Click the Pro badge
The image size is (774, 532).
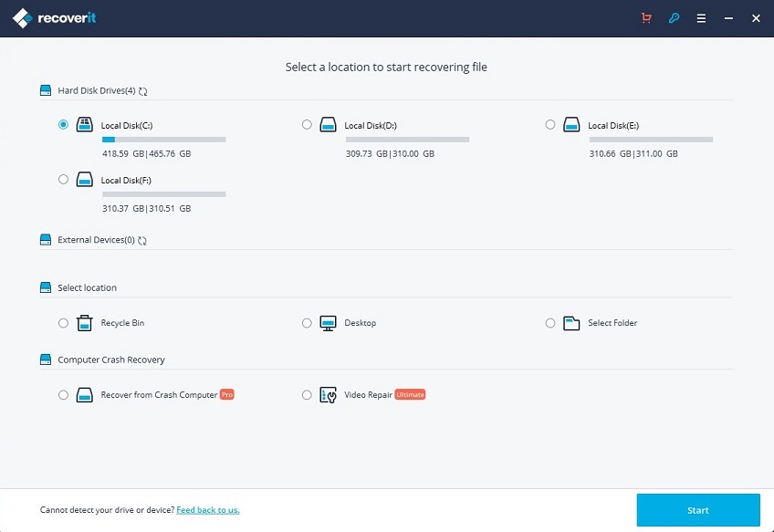pos(226,394)
